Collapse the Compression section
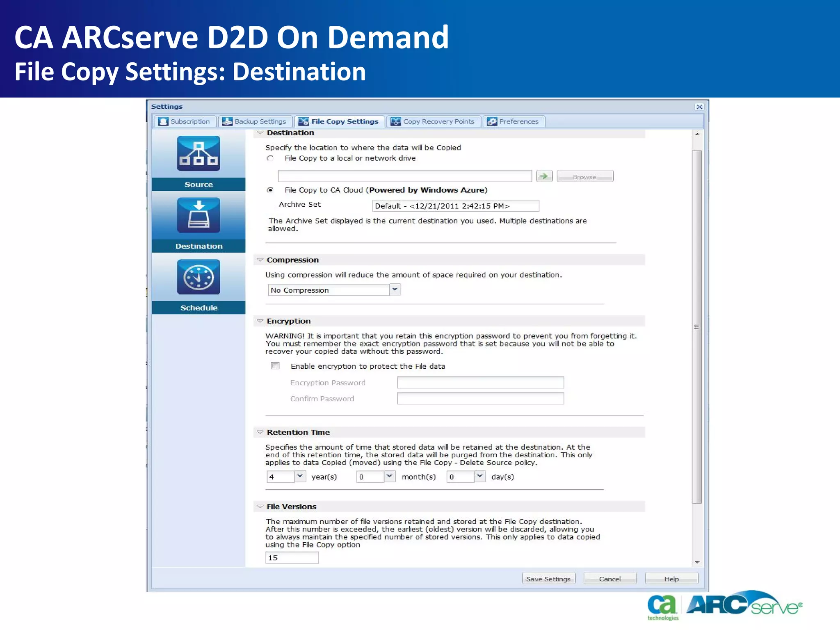This screenshot has width=840, height=630. (x=260, y=260)
